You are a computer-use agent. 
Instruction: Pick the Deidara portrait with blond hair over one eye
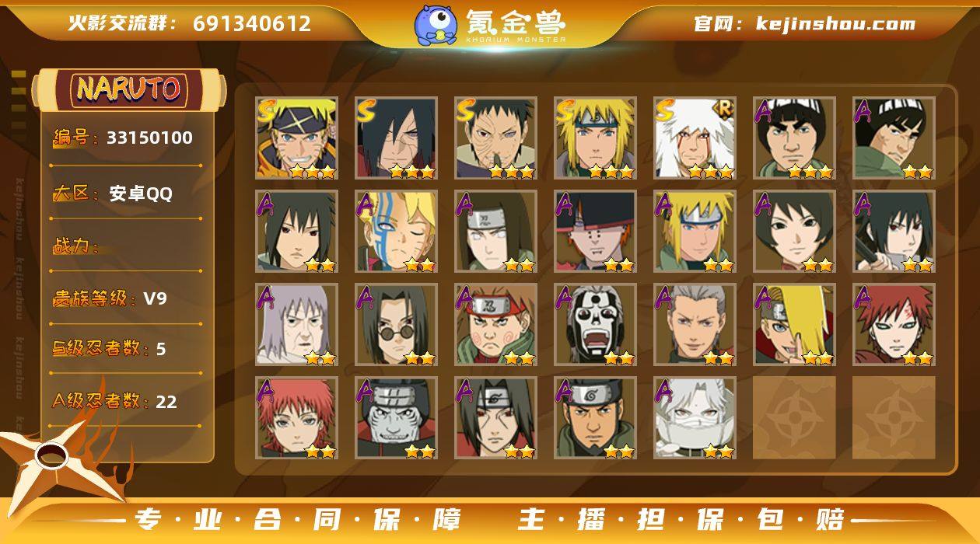point(794,325)
